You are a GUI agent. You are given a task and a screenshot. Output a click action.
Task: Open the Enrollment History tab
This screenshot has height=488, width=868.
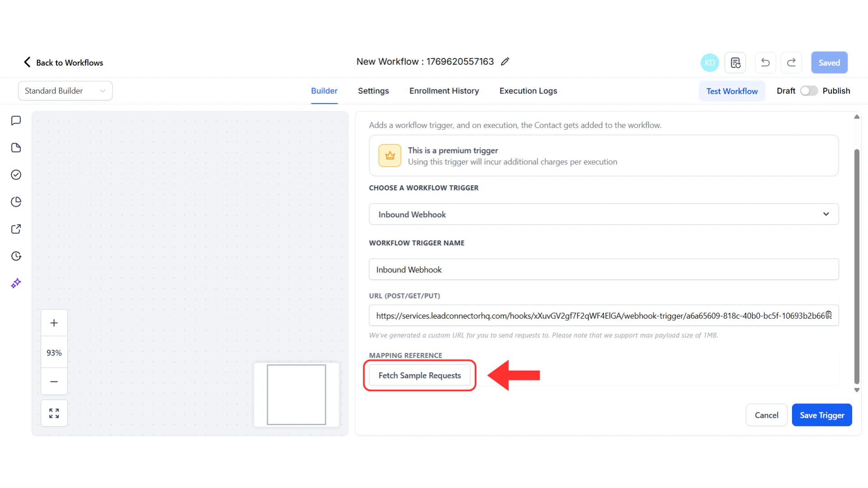pos(444,90)
